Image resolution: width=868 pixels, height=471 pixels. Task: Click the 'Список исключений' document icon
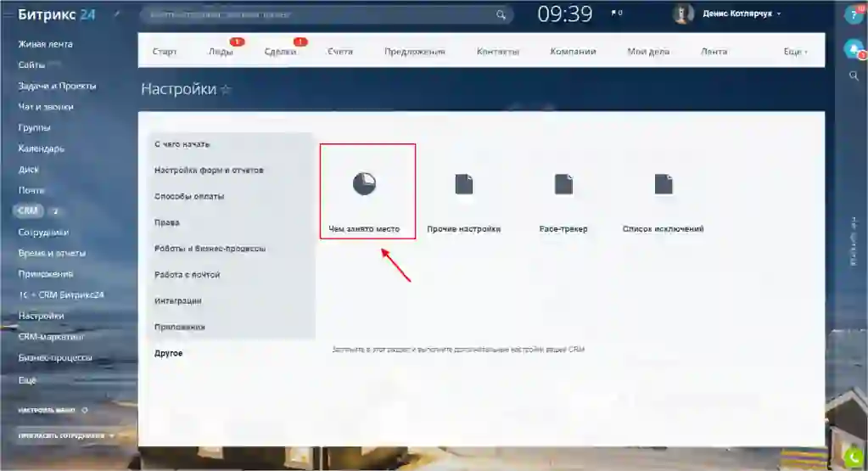[x=663, y=184]
